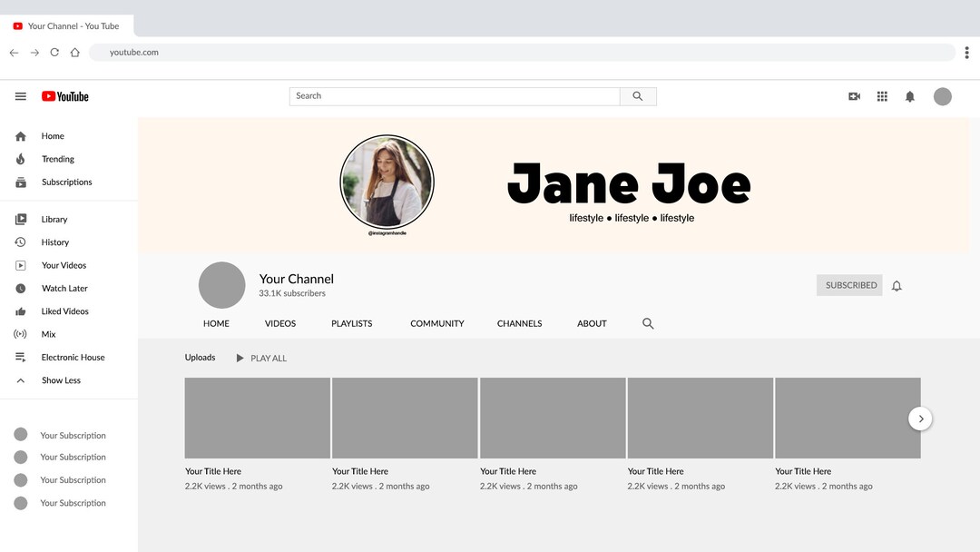The image size is (980, 552).
Task: Open the hamburger menu
Action: coord(20,95)
